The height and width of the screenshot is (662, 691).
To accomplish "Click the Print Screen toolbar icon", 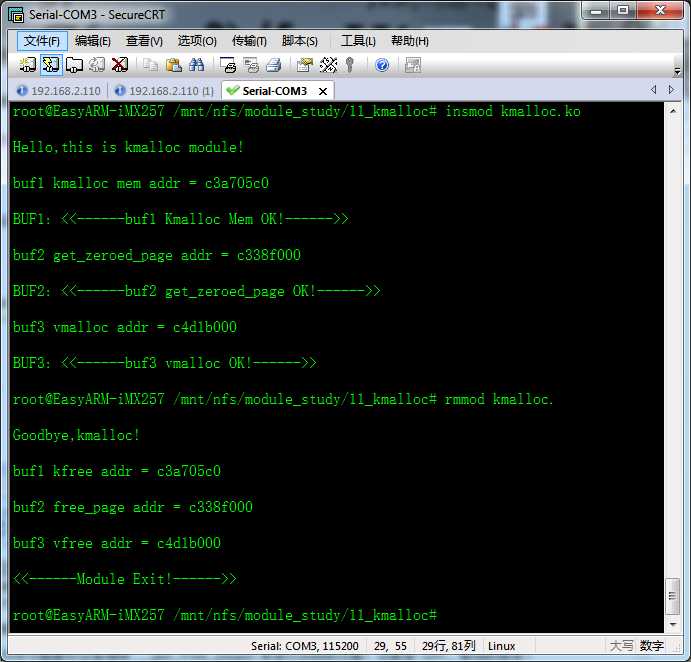I will [x=228, y=65].
